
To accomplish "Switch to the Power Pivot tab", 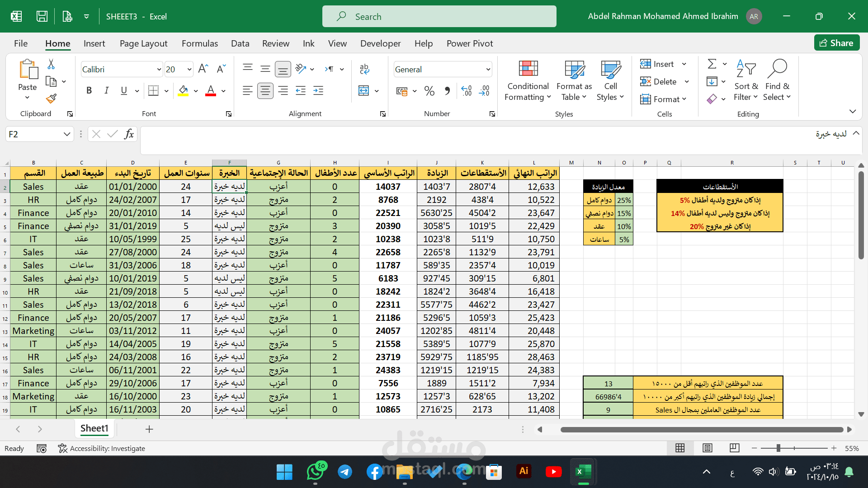I will pos(469,43).
